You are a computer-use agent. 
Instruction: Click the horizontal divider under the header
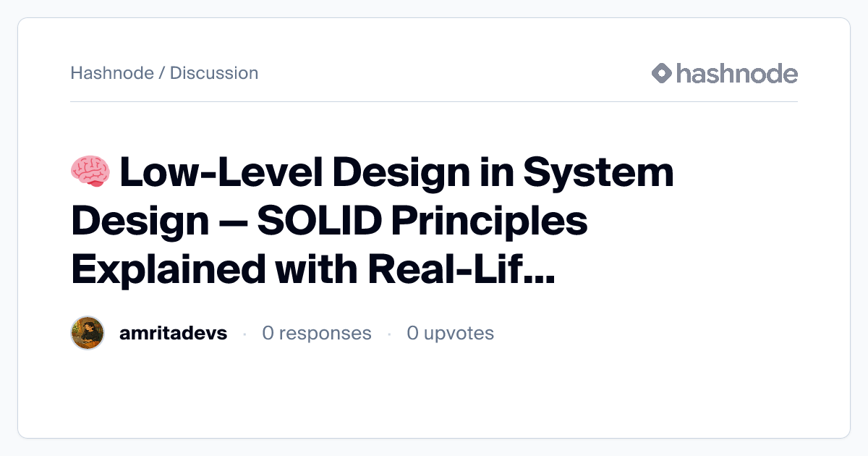[434, 102]
